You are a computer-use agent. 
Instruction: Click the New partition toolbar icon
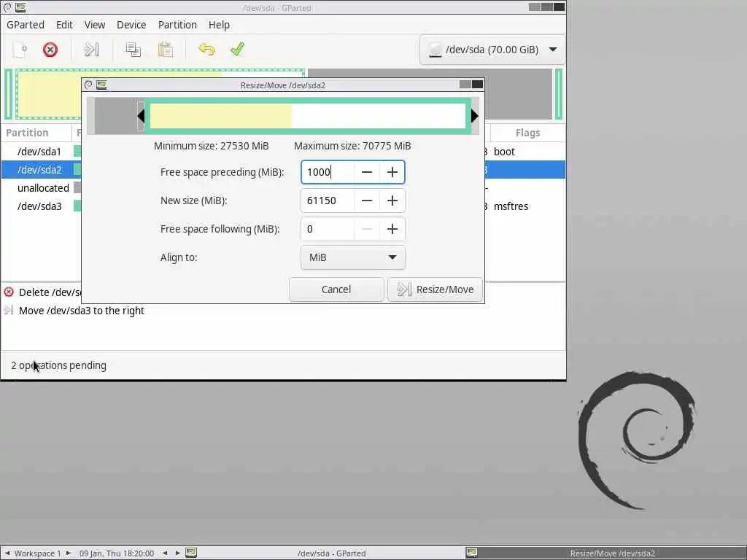coord(20,50)
